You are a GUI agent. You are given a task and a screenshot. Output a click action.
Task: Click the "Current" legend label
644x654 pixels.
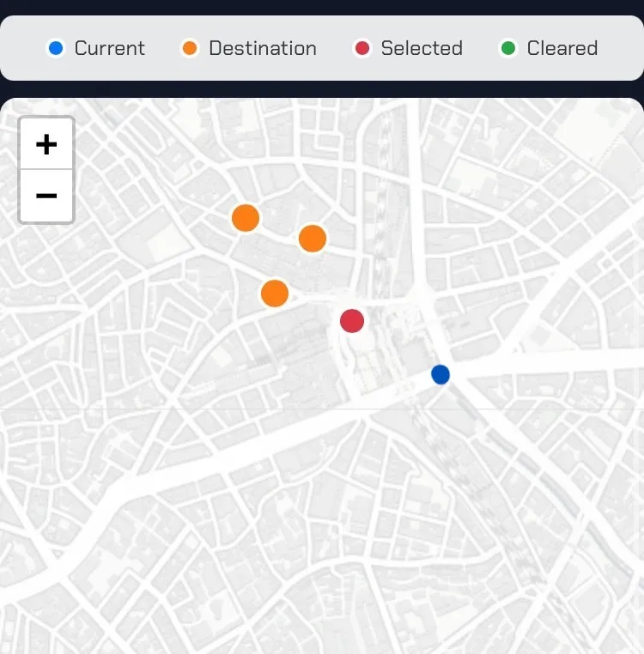[109, 48]
